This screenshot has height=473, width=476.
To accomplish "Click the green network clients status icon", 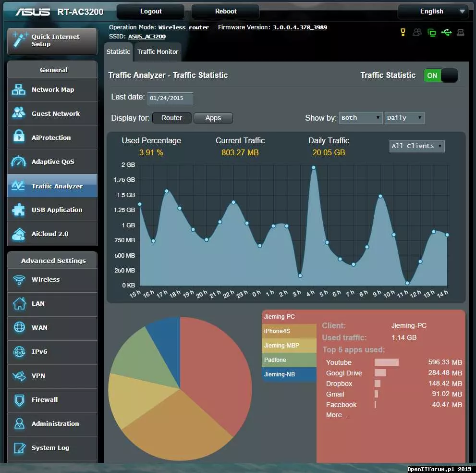I will click(431, 32).
